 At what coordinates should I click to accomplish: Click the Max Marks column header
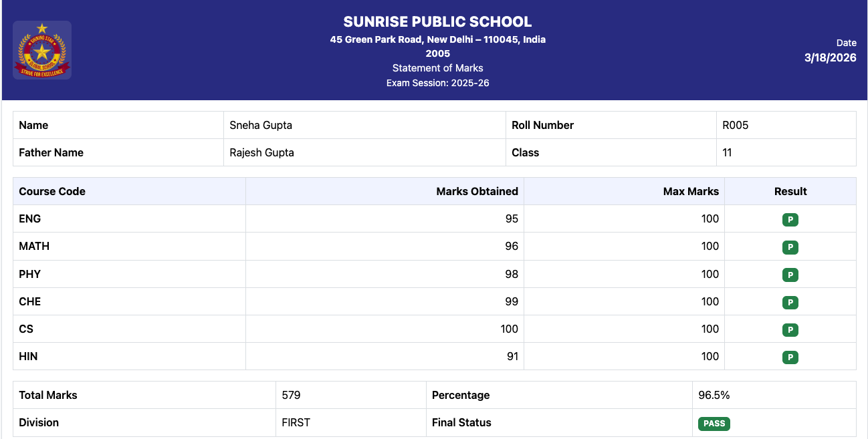pyautogui.click(x=691, y=191)
